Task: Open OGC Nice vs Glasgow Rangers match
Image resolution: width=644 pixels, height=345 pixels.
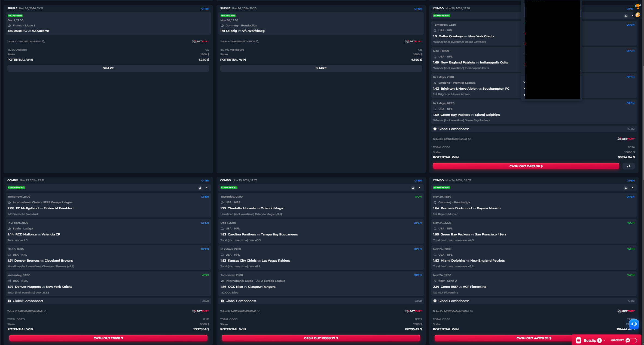Action: point(252,287)
